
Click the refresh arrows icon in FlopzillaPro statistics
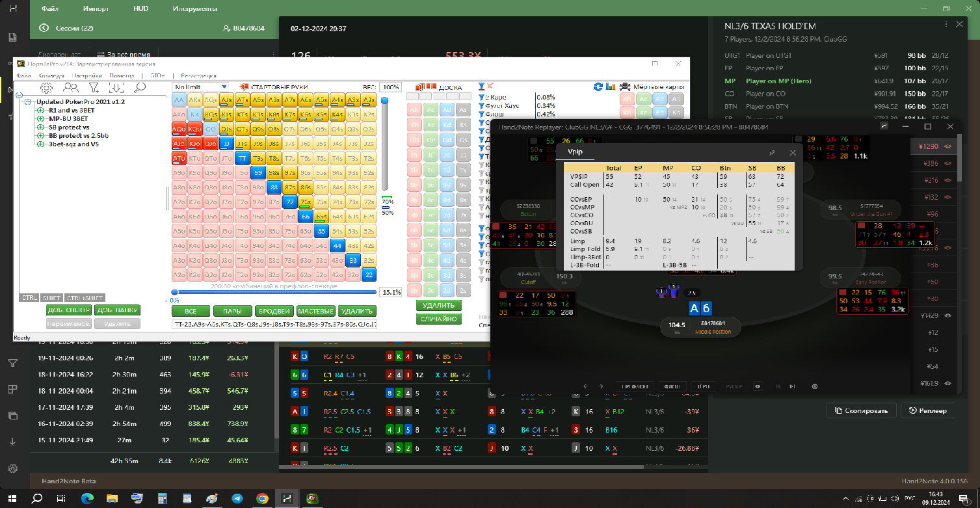click(x=598, y=87)
